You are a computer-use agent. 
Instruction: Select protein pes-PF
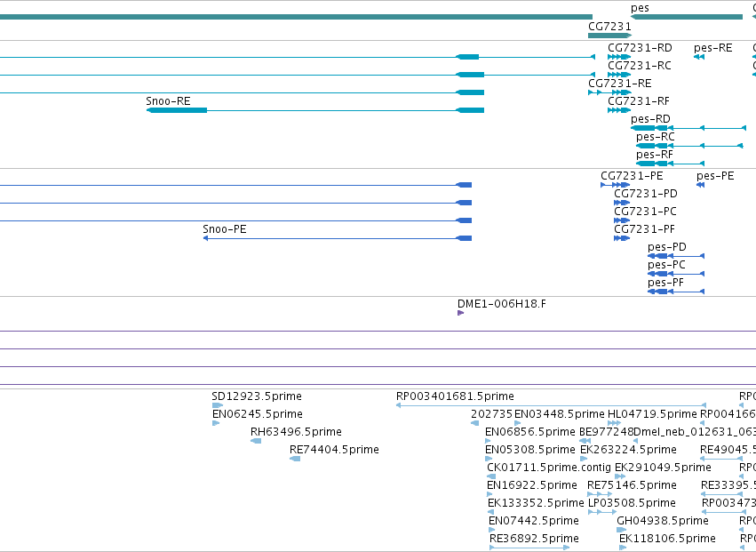click(x=666, y=283)
